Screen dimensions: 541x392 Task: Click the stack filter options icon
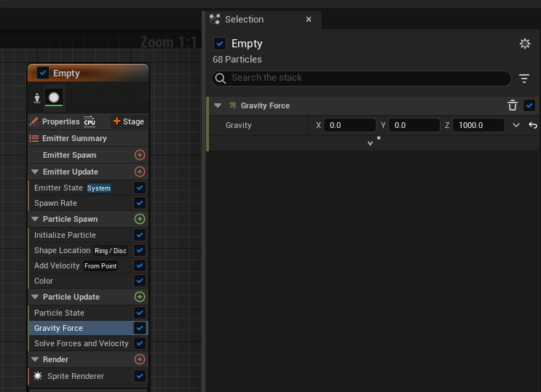[524, 79]
